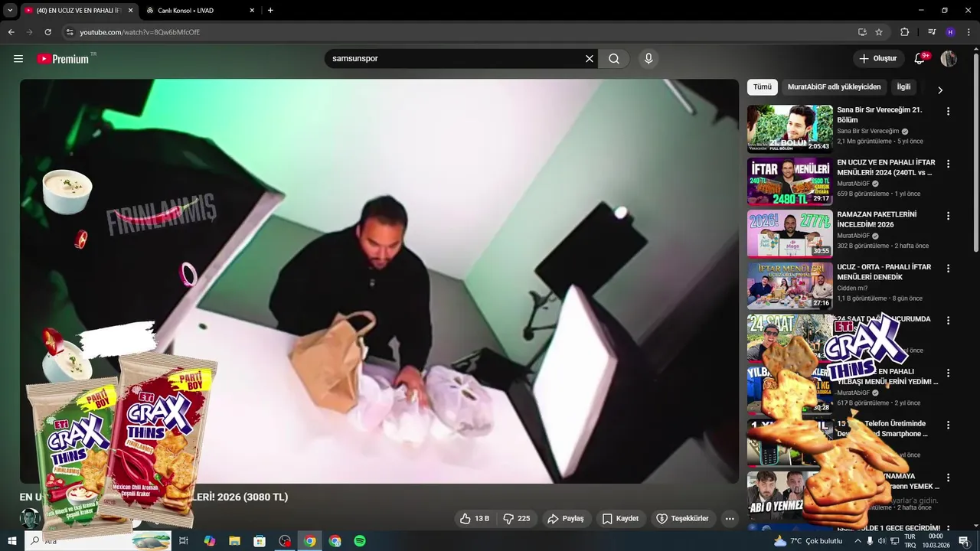This screenshot has width=980, height=551.
Task: Open the Windows Start menu
Action: point(11,541)
